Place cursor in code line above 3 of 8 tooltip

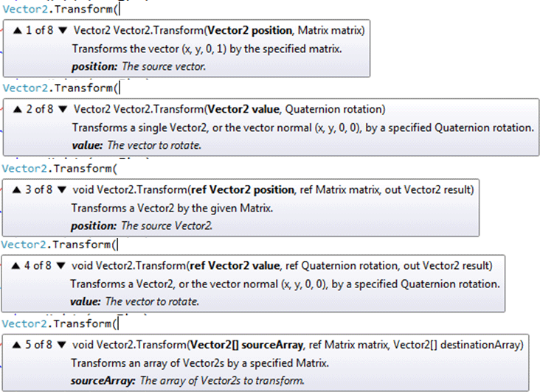59,168
